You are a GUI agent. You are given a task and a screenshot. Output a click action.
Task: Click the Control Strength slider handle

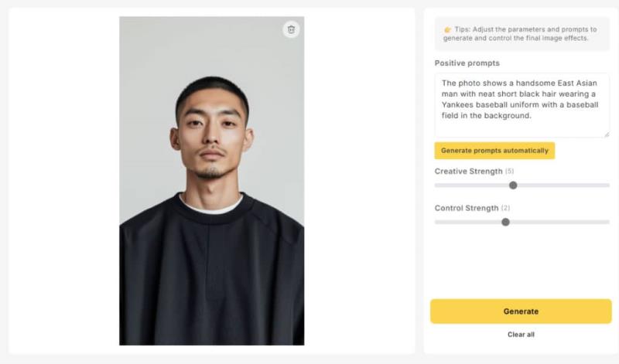[x=505, y=223]
